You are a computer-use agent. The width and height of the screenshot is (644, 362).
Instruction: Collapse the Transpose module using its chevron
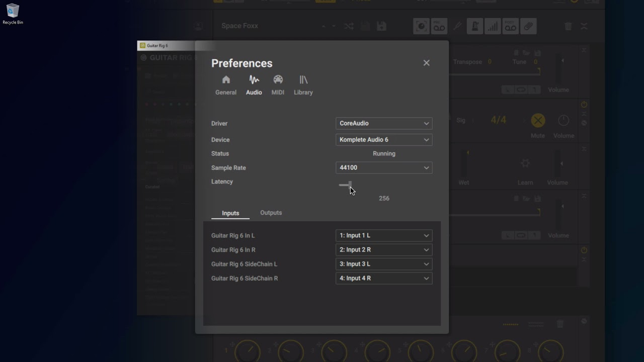[584, 50]
